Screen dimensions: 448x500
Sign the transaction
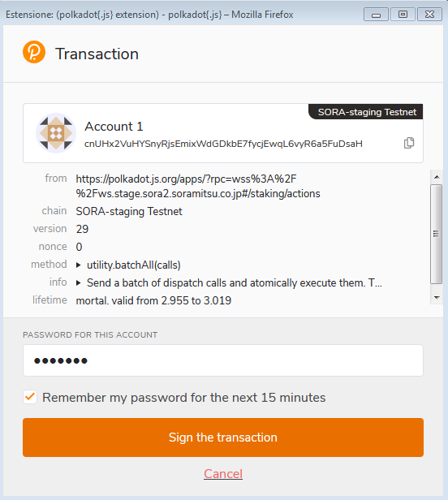pyautogui.click(x=223, y=437)
